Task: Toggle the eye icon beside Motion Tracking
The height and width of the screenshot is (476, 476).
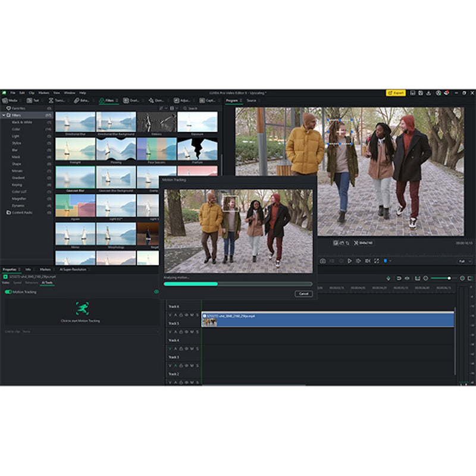Action: coord(156,292)
